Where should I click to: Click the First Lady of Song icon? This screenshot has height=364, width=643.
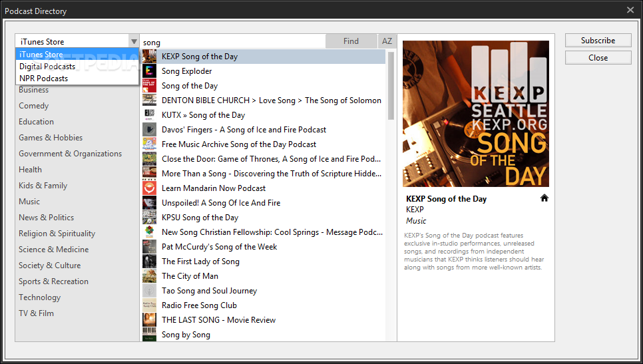(149, 261)
